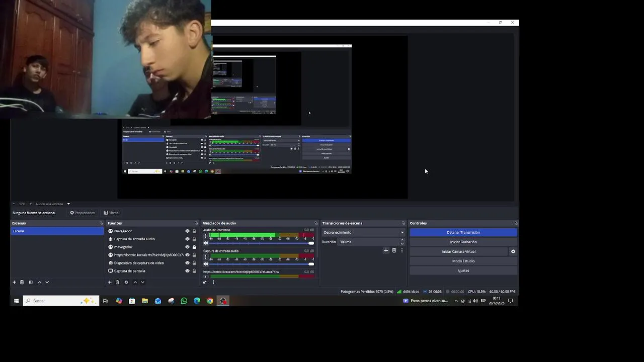The height and width of the screenshot is (362, 644).
Task: Mute Captura de entrada audio speaker icon
Action: 206,264
